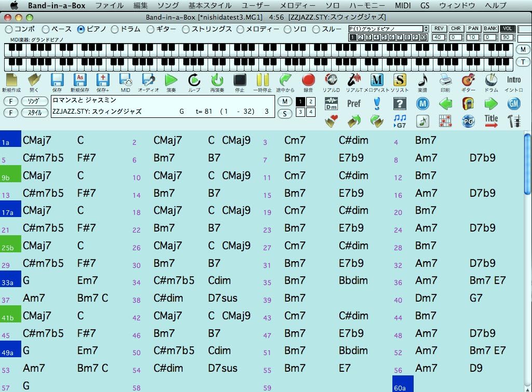Image resolution: width=532 pixels, height=392 pixels.
Task: Click the ソング button
Action: [33, 101]
